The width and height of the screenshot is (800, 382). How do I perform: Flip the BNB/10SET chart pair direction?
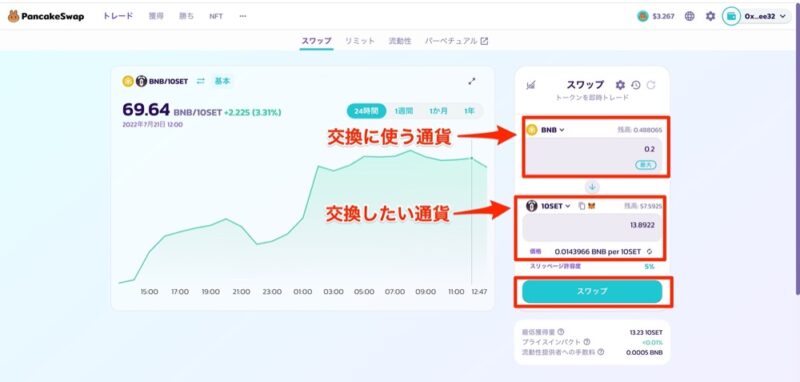coord(201,81)
